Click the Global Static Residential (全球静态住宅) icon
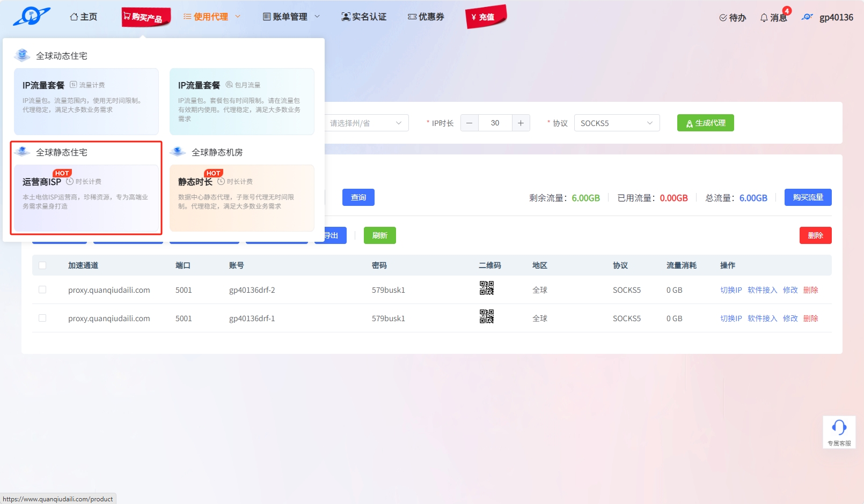 [x=22, y=152]
